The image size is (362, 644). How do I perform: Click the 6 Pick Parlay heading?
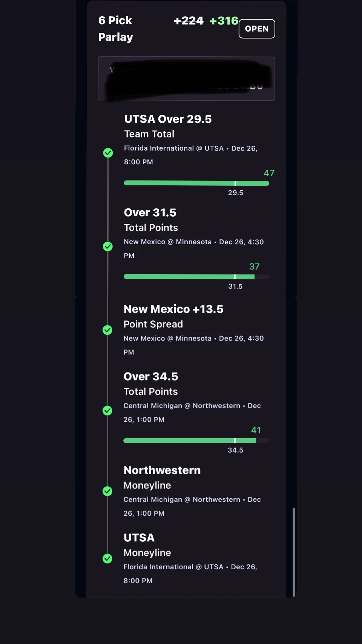click(x=115, y=29)
